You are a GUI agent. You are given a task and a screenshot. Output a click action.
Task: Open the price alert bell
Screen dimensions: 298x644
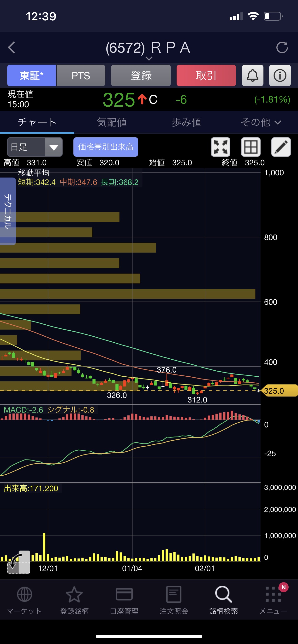[x=252, y=75]
